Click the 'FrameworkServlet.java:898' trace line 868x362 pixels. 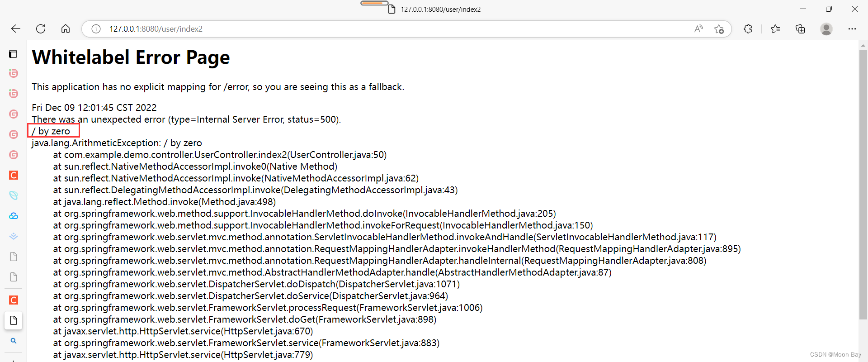tap(245, 319)
